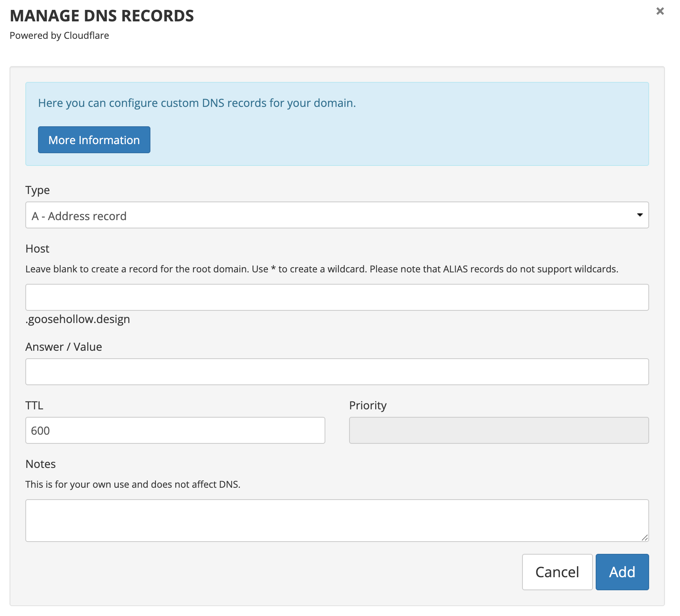Click the "Priority" label
This screenshot has width=680, height=616.
point(368,405)
